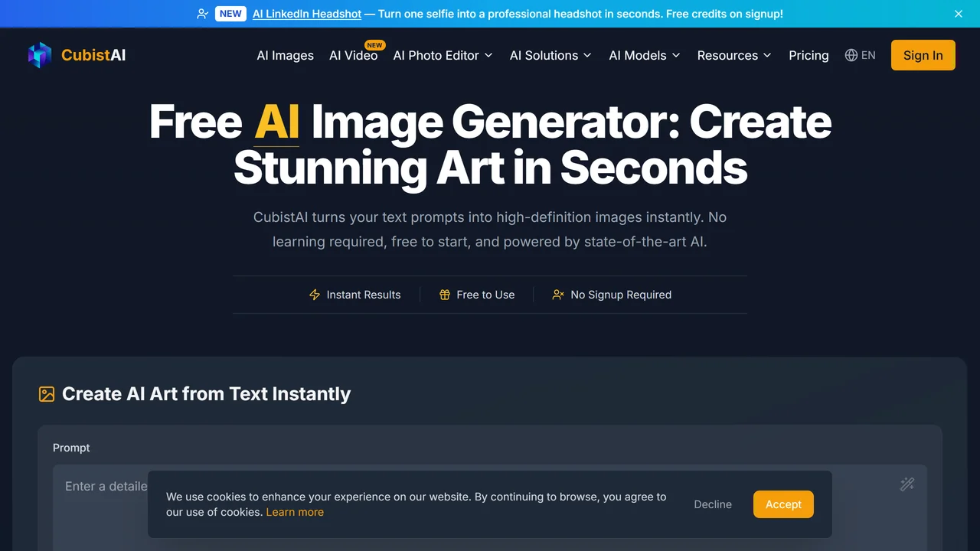Open the AI LinkedIn Headshot link
This screenshot has height=551, width=980.
click(307, 14)
